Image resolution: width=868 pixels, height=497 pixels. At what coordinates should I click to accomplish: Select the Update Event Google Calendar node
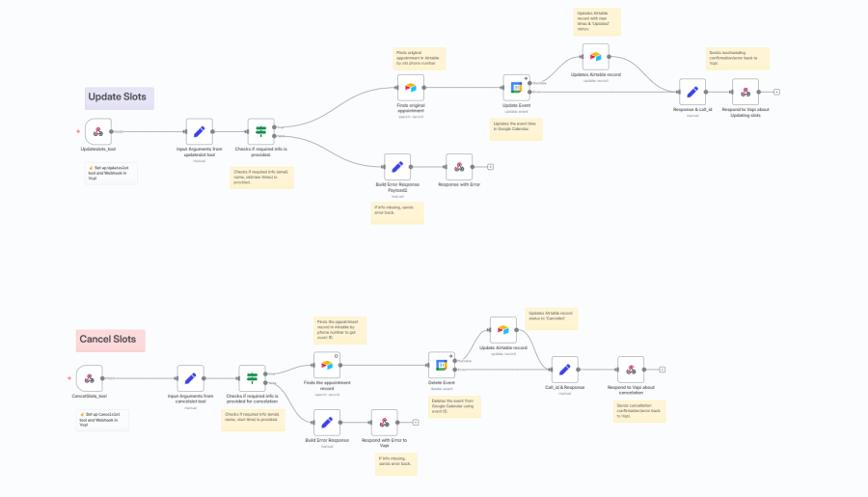(x=517, y=88)
